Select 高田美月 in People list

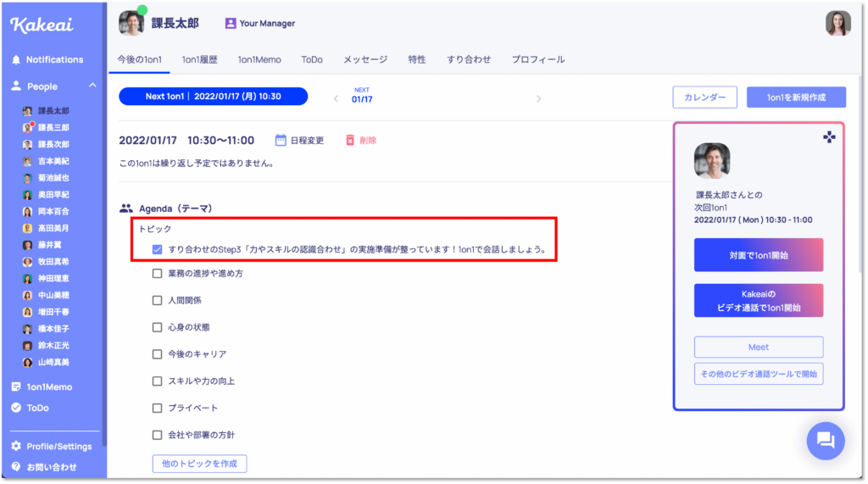coord(53,228)
